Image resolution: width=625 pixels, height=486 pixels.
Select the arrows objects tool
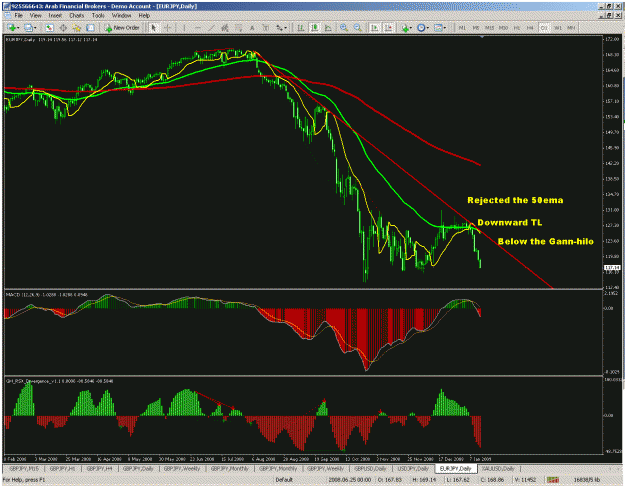point(279,28)
